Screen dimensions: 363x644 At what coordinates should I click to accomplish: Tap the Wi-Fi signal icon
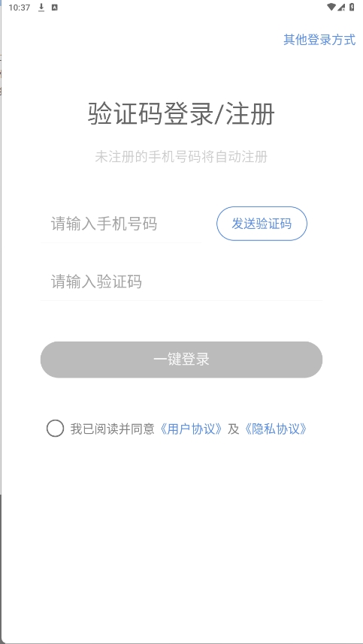point(331,7)
